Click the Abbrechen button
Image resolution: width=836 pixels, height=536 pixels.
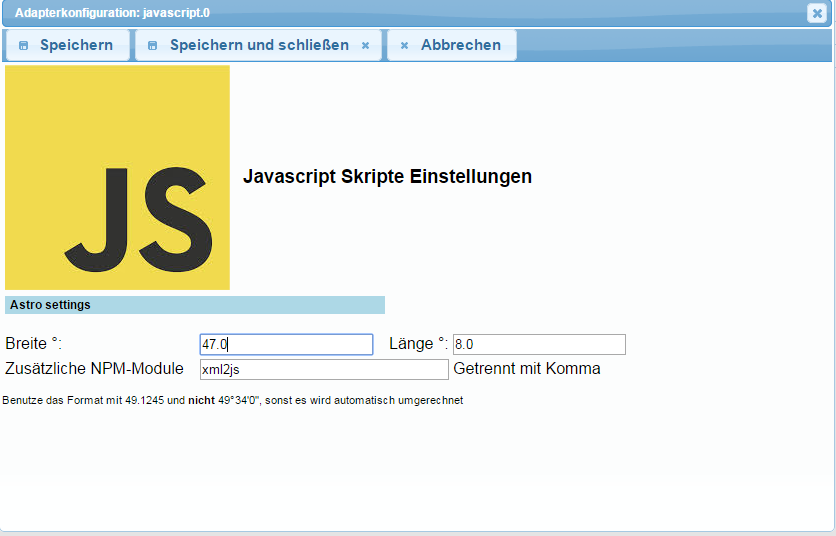452,45
